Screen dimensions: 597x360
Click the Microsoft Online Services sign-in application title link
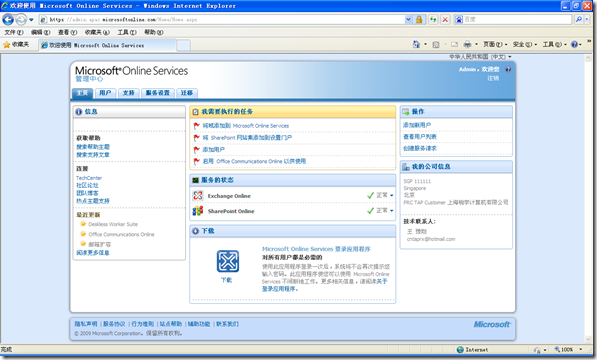pyautogui.click(x=316, y=249)
